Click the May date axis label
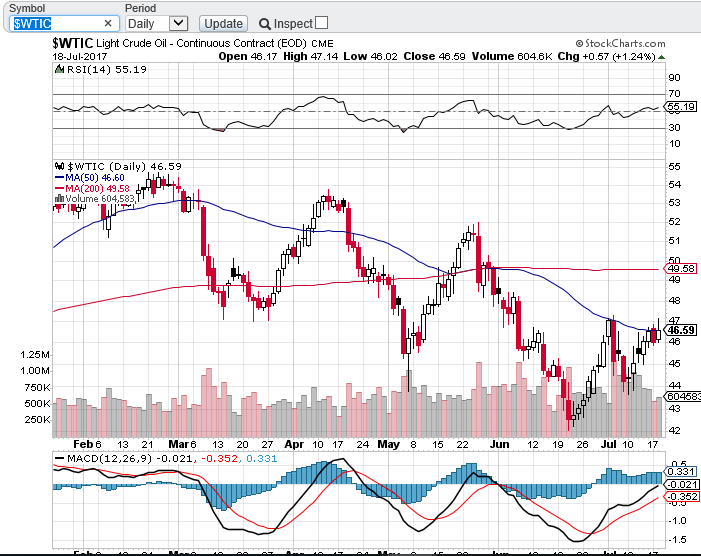 [389, 444]
